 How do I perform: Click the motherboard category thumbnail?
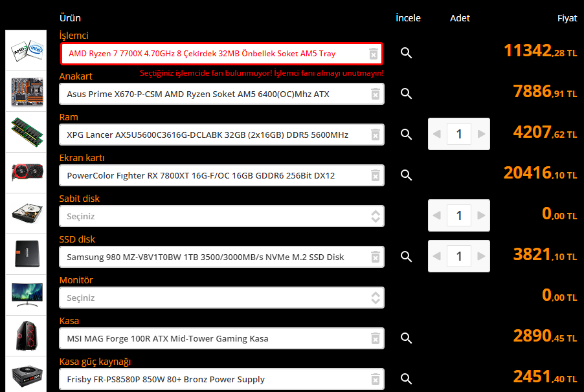pos(26,91)
